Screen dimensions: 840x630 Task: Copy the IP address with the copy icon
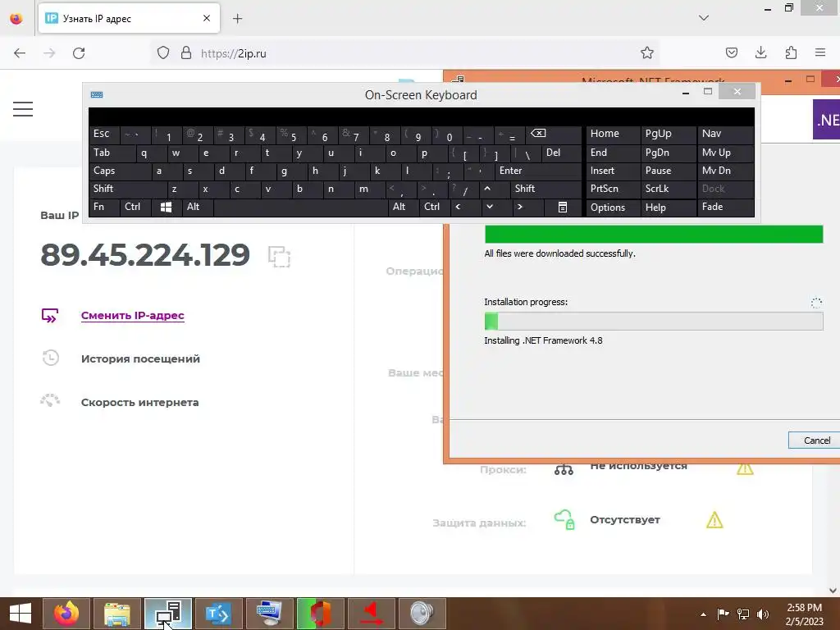pos(279,256)
